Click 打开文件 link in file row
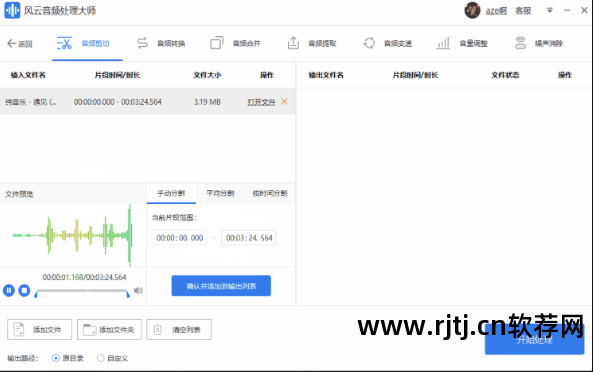 coord(261,102)
